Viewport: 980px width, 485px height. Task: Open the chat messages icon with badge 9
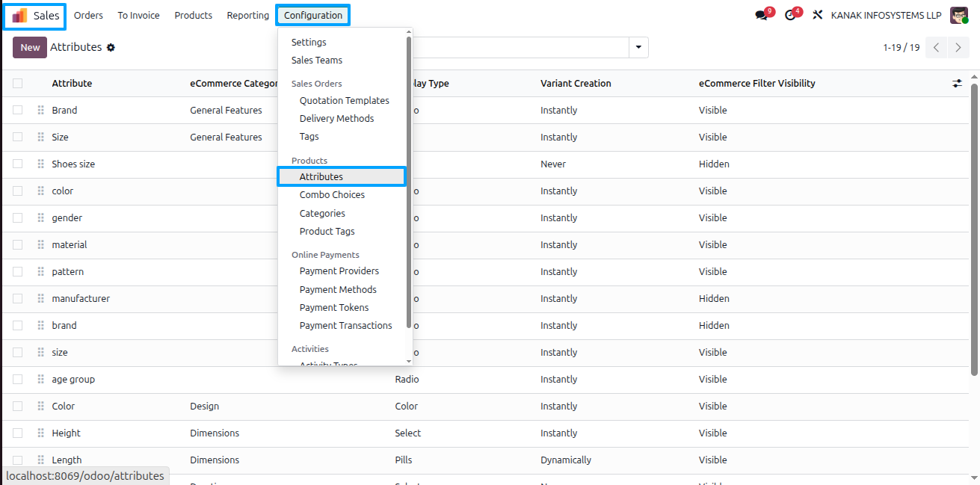762,16
